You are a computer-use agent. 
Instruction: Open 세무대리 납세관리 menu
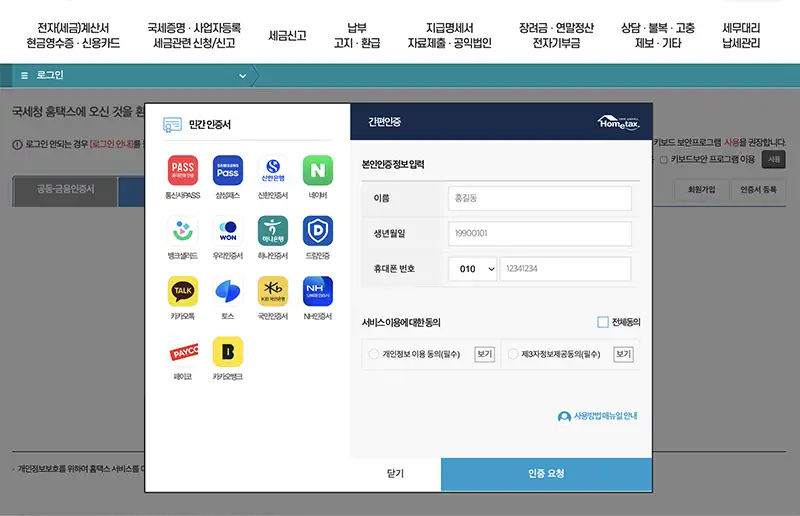pyautogui.click(x=741, y=35)
